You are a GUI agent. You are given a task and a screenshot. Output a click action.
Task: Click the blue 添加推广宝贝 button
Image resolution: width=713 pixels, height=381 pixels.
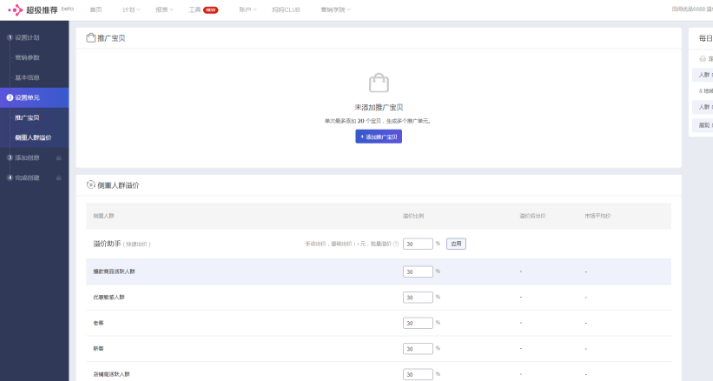click(379, 136)
